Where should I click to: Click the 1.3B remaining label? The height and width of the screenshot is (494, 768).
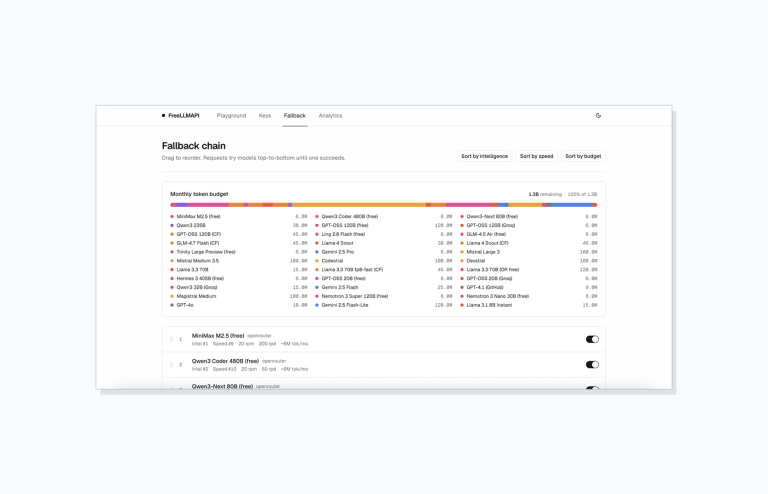545,194
